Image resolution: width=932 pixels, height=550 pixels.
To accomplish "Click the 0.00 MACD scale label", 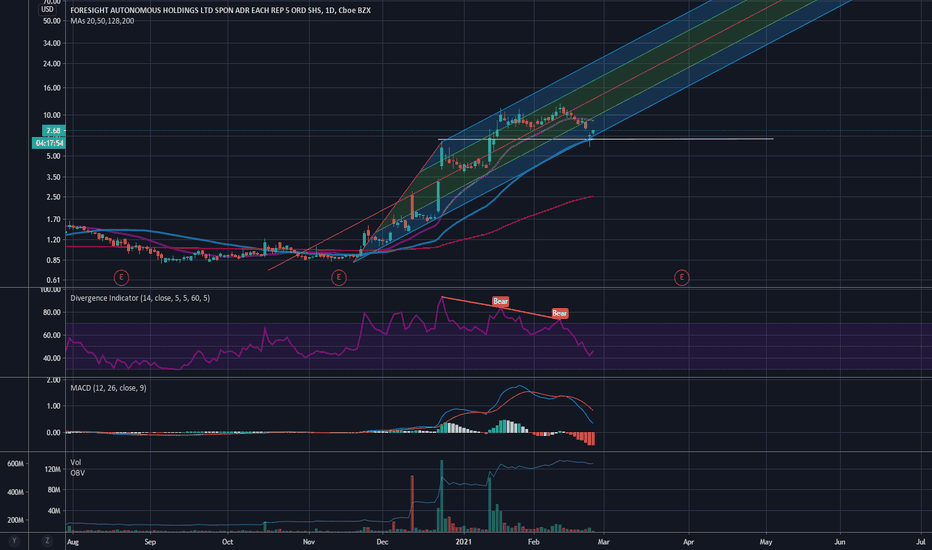I will coord(53,433).
